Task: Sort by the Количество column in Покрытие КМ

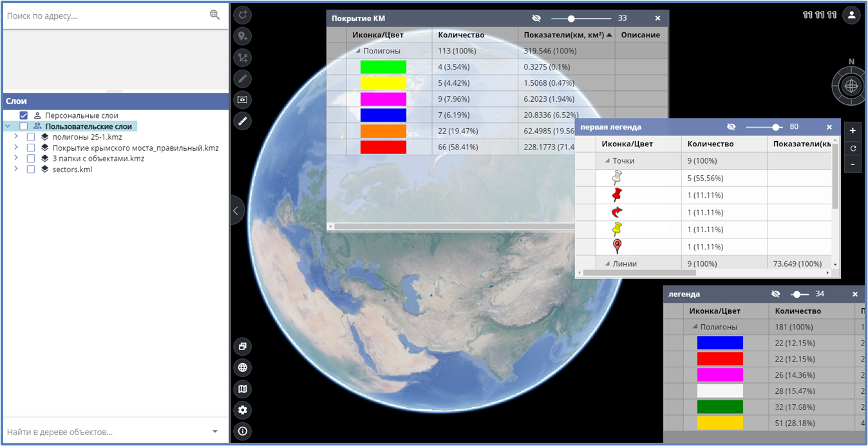Action: coord(461,35)
